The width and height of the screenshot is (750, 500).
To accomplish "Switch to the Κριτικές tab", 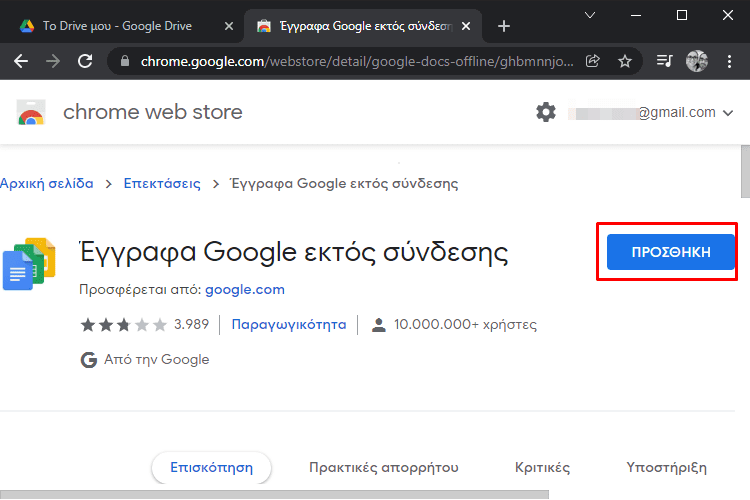I will 542,467.
